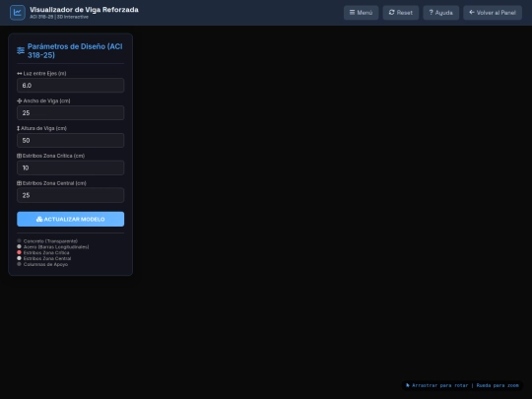The width and height of the screenshot is (532, 399).
Task: Click the Concreto (Transparente) legend label
Action: [x=50, y=241]
